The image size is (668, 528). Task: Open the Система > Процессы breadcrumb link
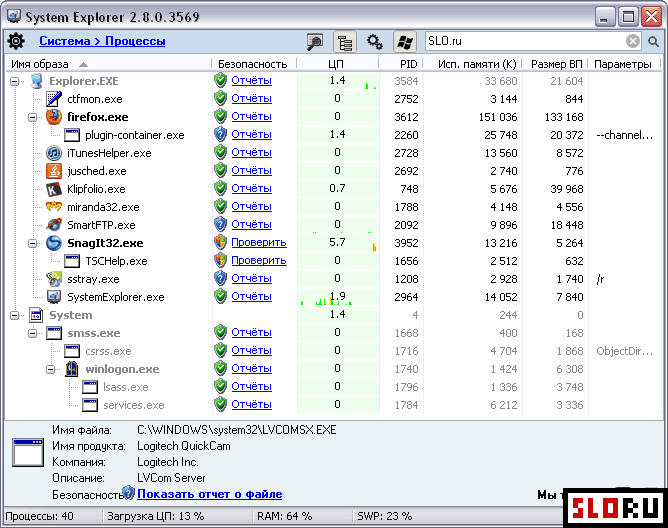102,41
